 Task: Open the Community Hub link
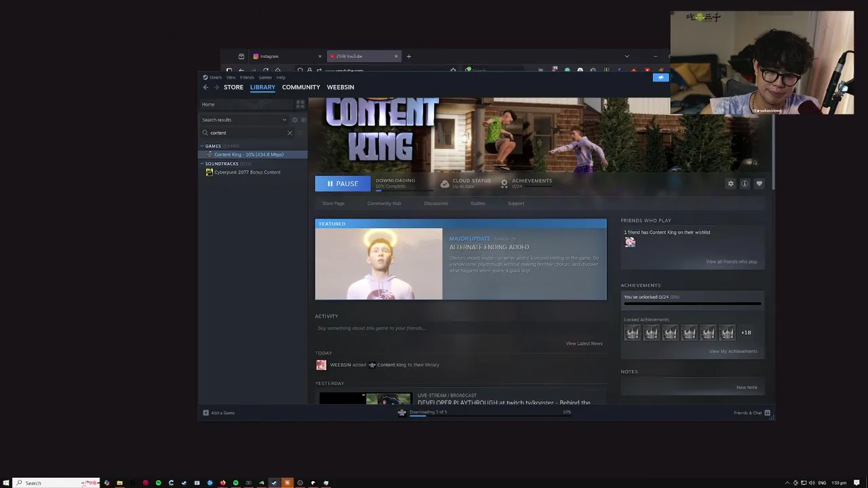point(384,203)
